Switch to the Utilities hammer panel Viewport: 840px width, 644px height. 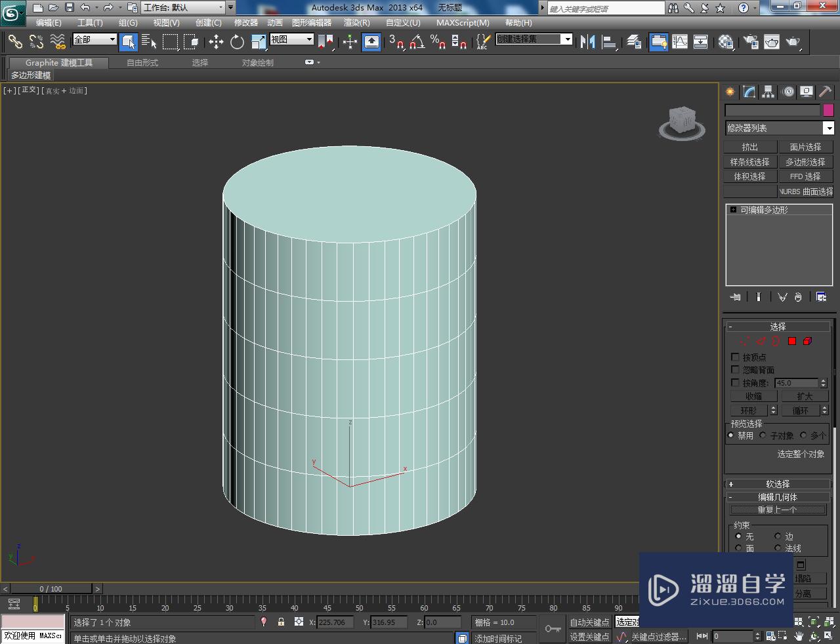click(x=825, y=92)
